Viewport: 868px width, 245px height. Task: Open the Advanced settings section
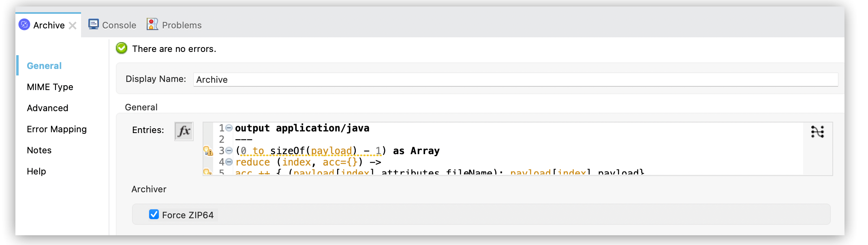coord(47,108)
